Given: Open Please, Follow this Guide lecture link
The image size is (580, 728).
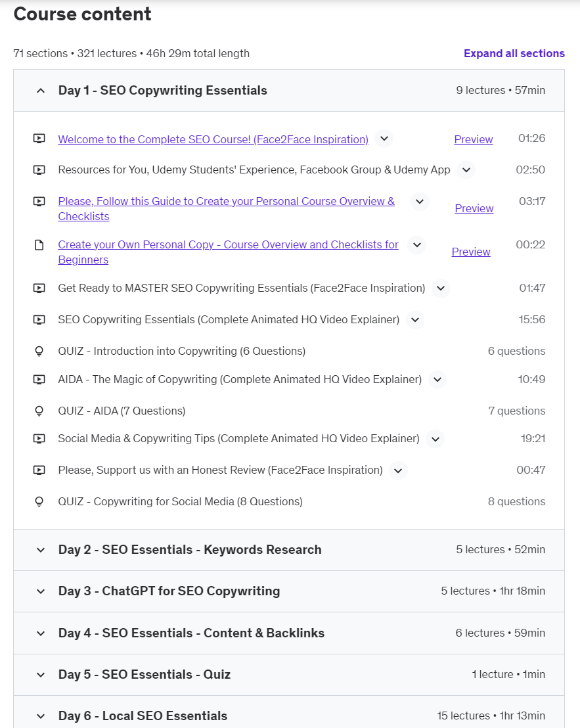Looking at the screenshot, I should tap(227, 208).
